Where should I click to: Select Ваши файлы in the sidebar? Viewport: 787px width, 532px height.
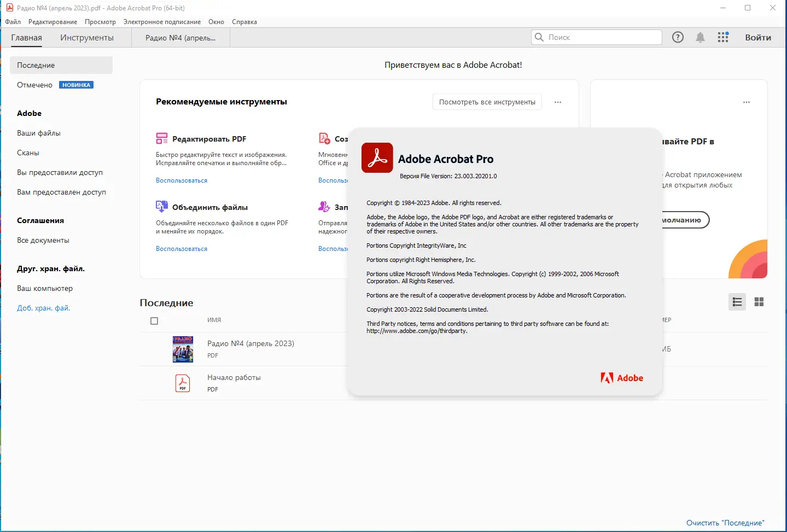tap(39, 133)
